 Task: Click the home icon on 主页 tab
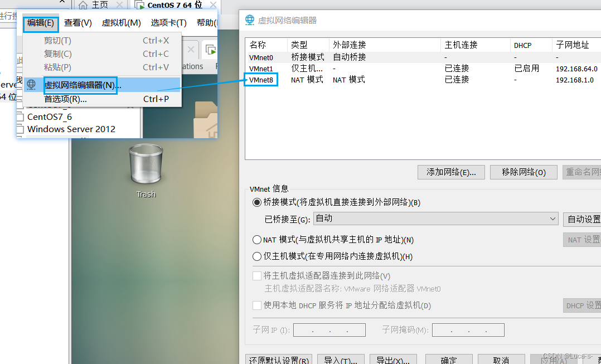[83, 5]
